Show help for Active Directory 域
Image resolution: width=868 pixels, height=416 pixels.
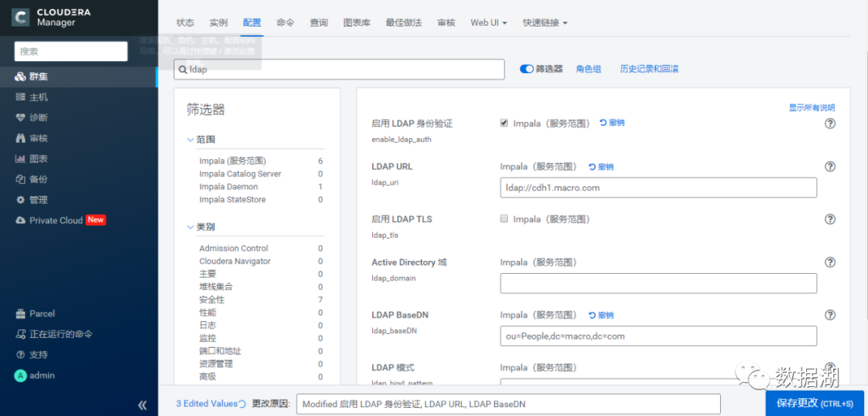[829, 263]
